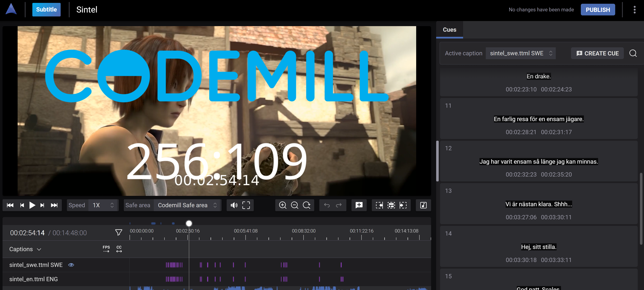
Task: Step forward one frame
Action: tap(42, 205)
